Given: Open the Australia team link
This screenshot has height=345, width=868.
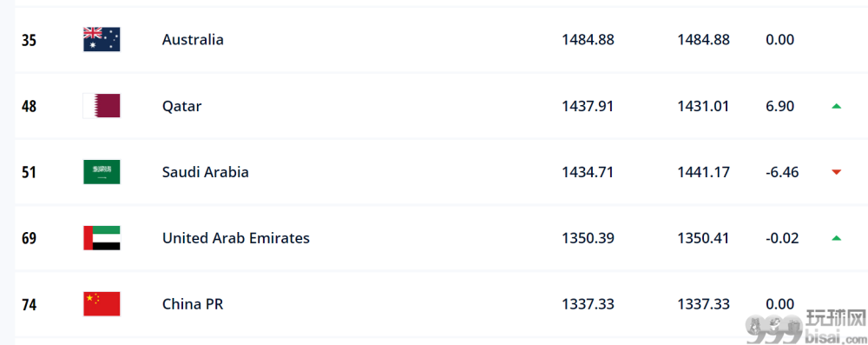Looking at the screenshot, I should click(x=193, y=39).
